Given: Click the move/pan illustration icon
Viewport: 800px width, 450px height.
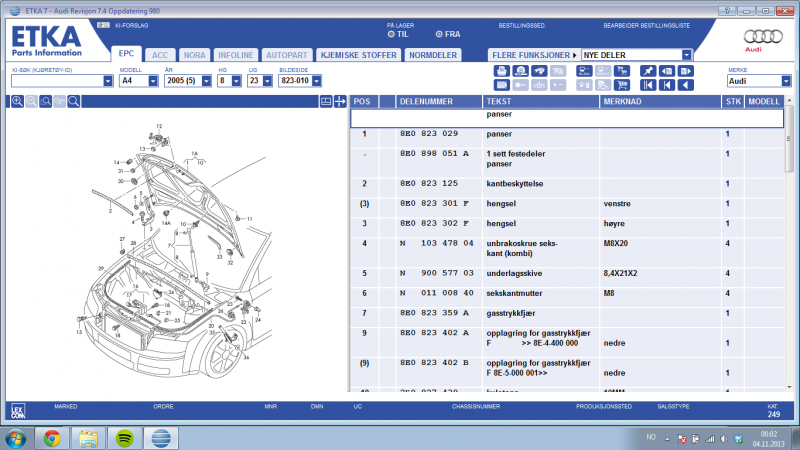Looking at the screenshot, I should 340,102.
